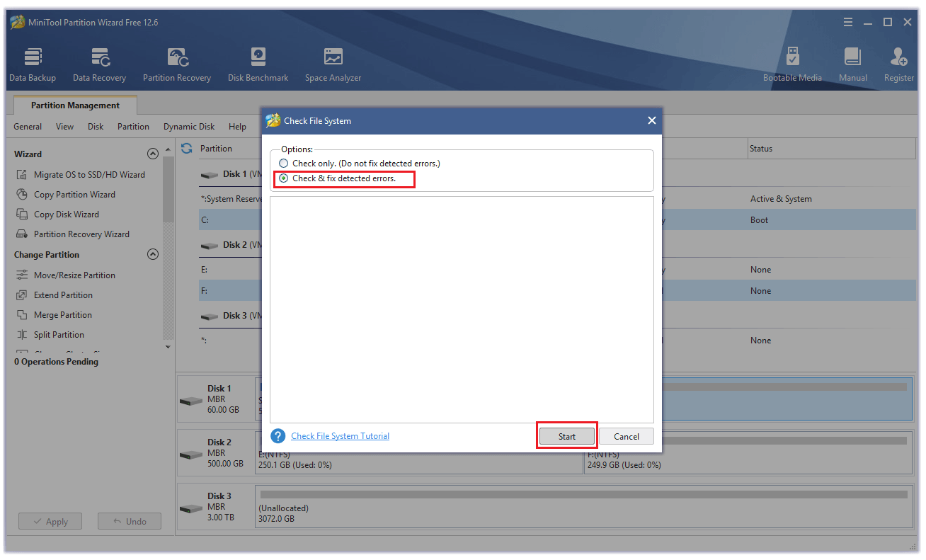Choose Split Partition

pyautogui.click(x=50, y=334)
